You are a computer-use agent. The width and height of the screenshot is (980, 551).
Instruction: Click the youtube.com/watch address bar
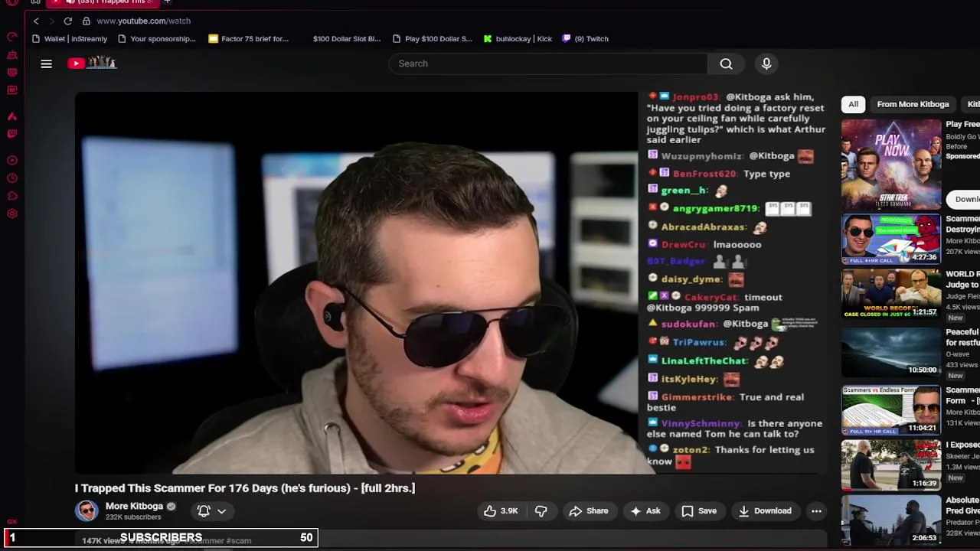point(143,21)
